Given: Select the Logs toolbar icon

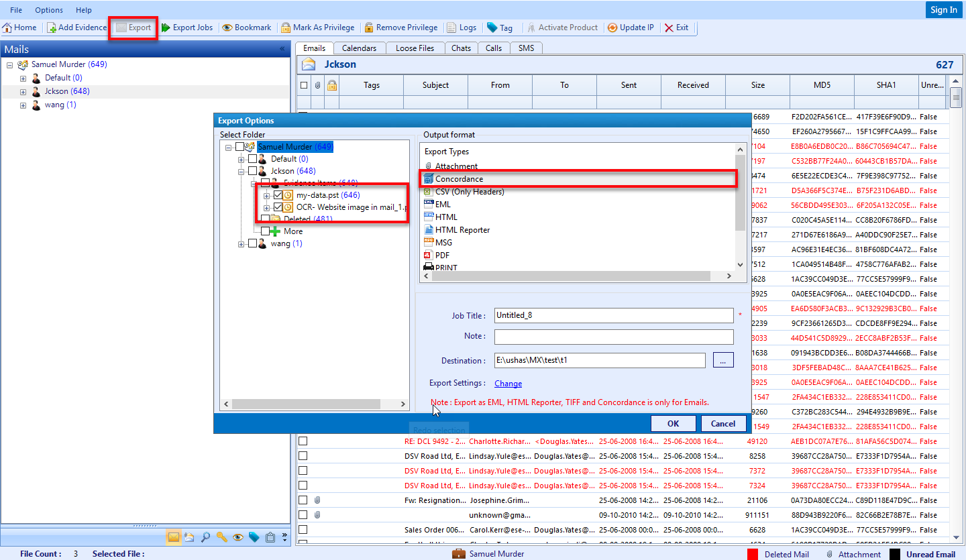Looking at the screenshot, I should [462, 27].
